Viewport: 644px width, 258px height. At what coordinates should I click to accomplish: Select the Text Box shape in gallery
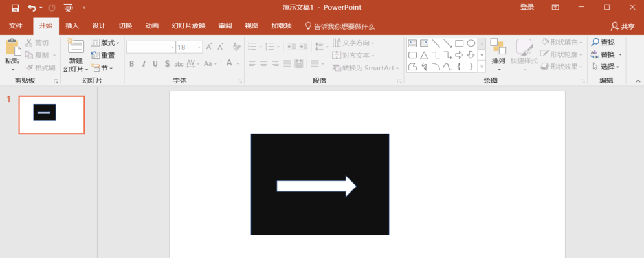(412, 43)
